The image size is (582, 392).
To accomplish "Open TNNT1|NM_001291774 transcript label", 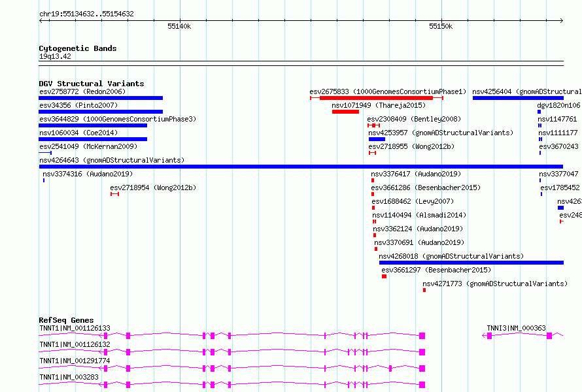I will point(75,361).
